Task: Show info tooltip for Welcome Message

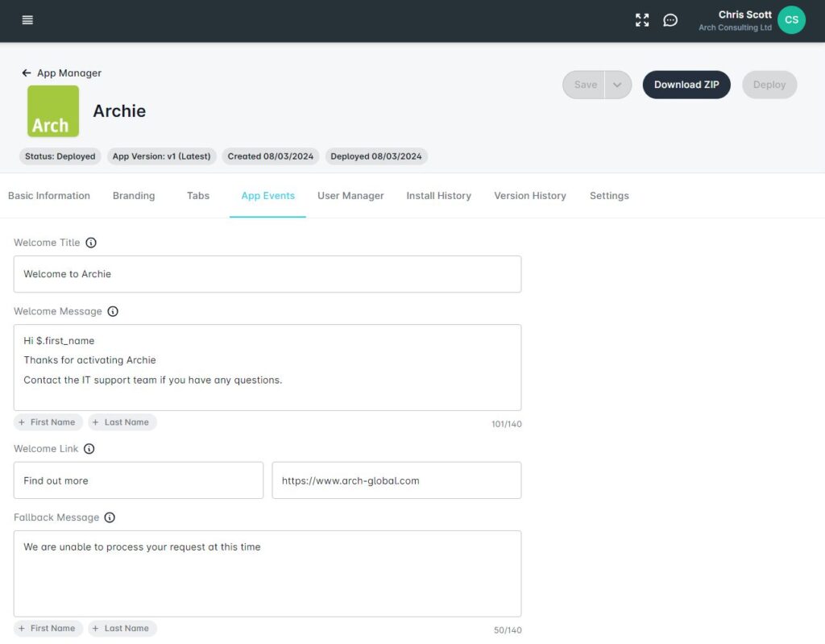Action: pos(113,311)
